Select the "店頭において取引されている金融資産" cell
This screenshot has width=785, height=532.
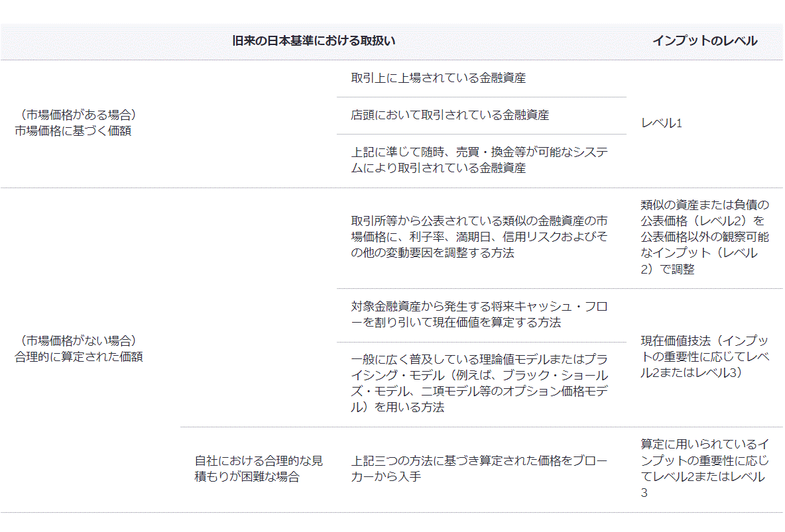pyautogui.click(x=450, y=115)
